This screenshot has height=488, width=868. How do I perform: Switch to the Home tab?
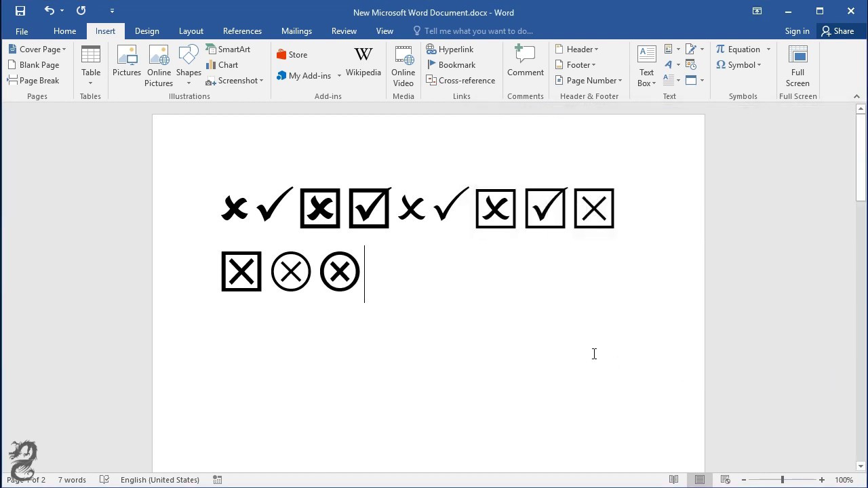point(65,31)
